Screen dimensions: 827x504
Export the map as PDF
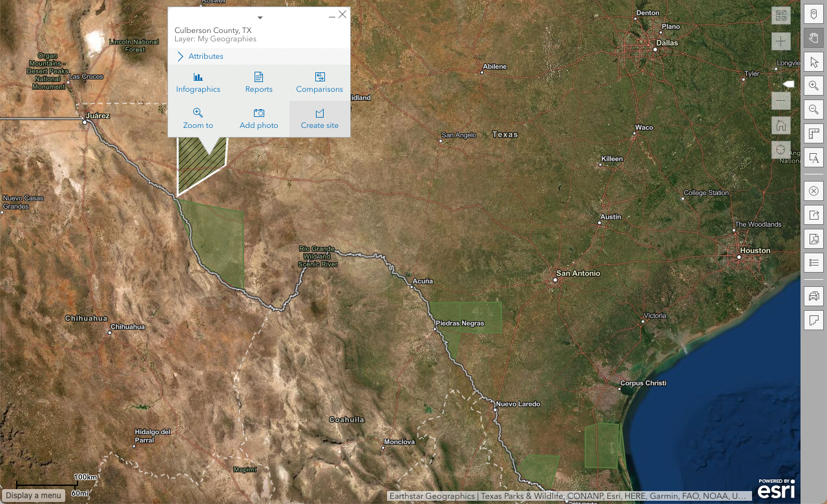click(813, 239)
